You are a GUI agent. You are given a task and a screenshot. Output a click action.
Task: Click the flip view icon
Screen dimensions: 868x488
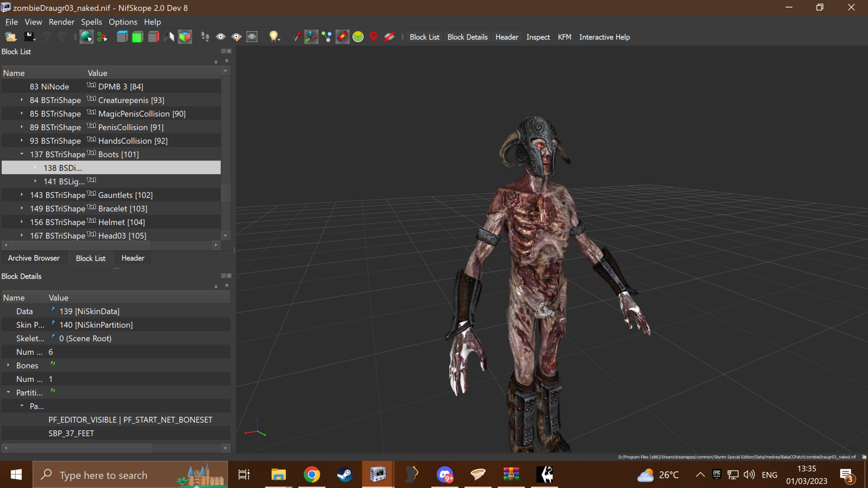pos(169,37)
